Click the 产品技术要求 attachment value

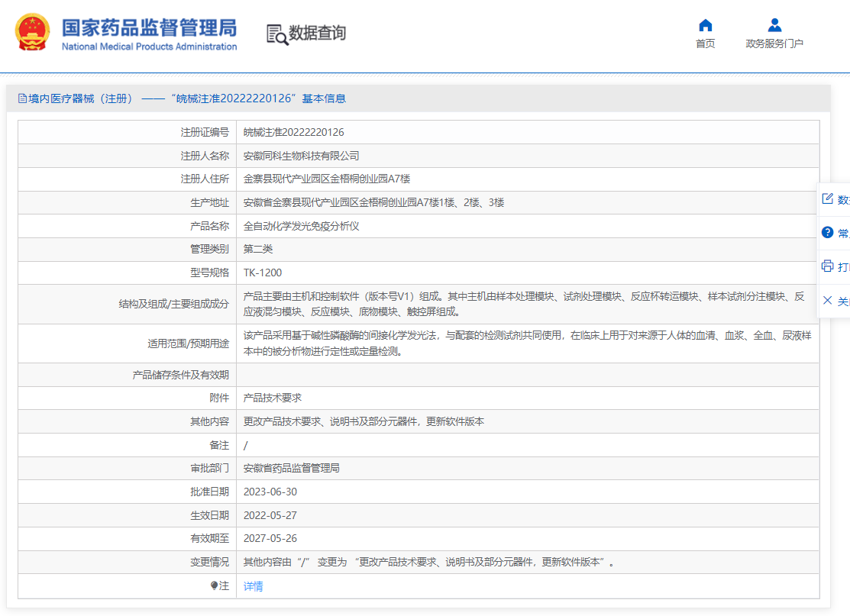[273, 398]
